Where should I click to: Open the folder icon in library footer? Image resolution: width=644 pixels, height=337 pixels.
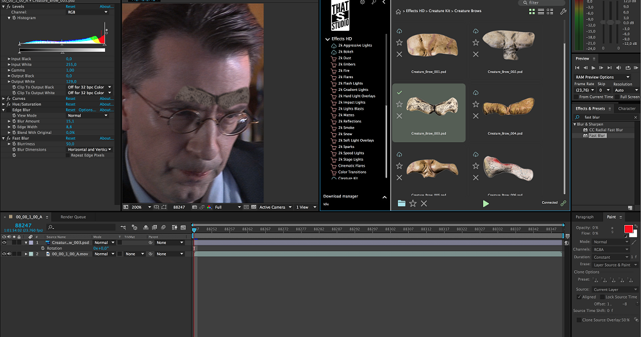click(x=402, y=203)
